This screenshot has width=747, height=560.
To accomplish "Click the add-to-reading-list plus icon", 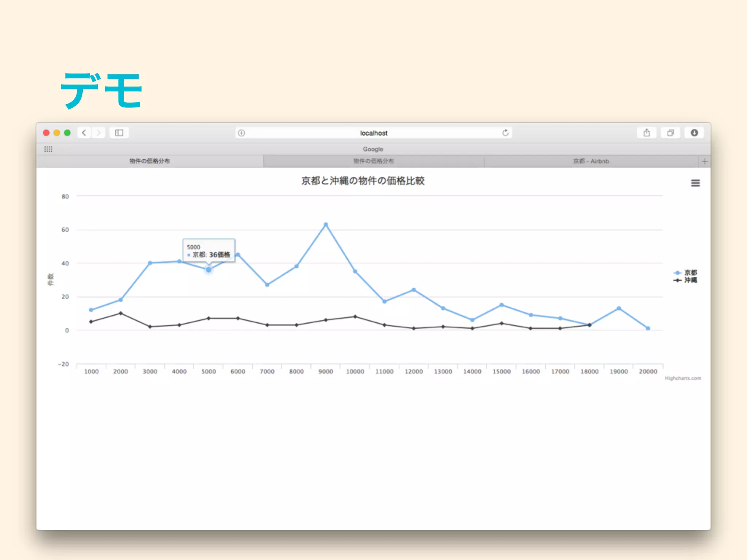I will (241, 133).
